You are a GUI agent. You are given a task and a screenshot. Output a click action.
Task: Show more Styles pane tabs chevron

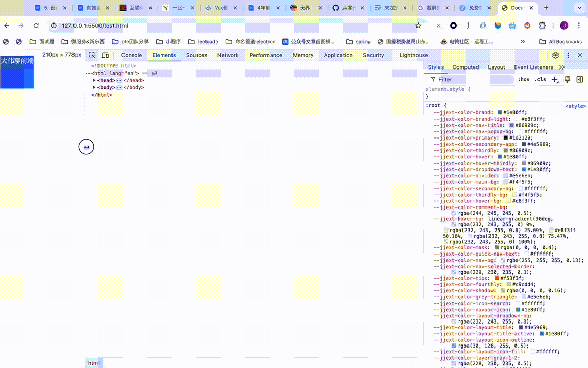562,67
